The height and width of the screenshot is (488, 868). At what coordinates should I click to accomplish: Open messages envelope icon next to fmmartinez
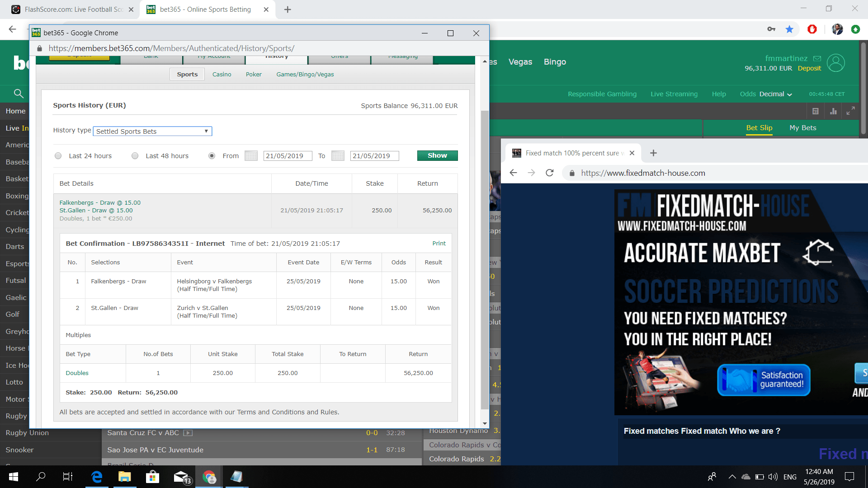pyautogui.click(x=817, y=58)
